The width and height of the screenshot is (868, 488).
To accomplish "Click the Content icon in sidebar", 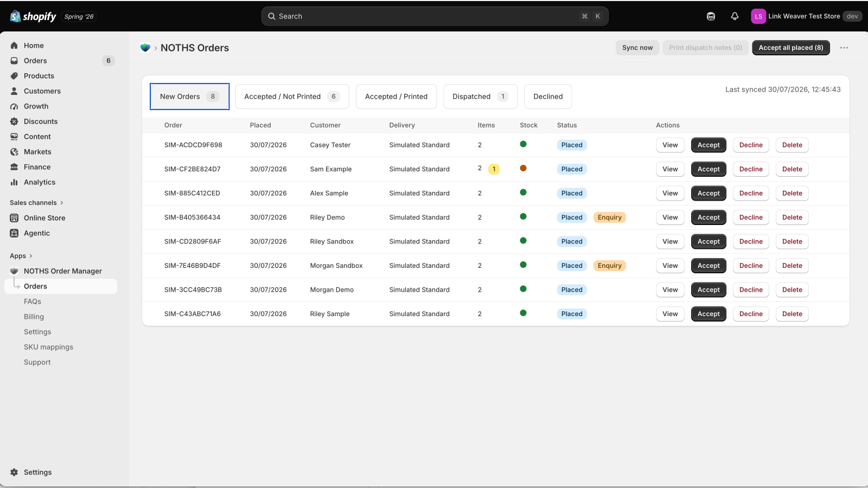I will click(x=14, y=137).
